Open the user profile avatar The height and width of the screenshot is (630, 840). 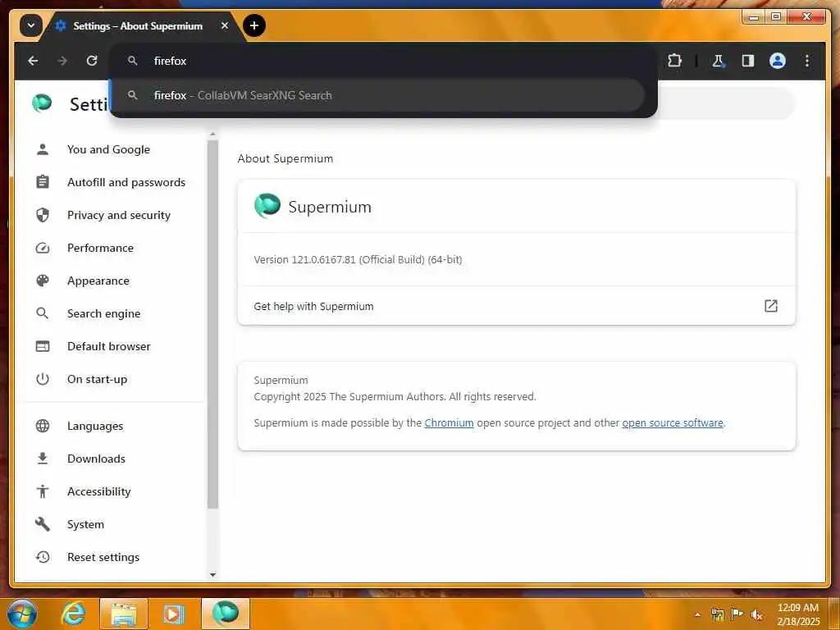click(778, 61)
